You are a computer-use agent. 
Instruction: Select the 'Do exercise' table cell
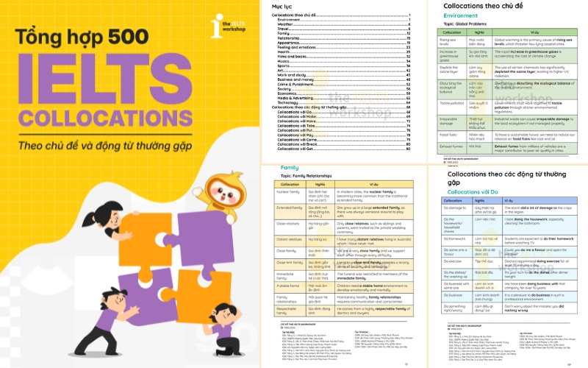(x=456, y=263)
